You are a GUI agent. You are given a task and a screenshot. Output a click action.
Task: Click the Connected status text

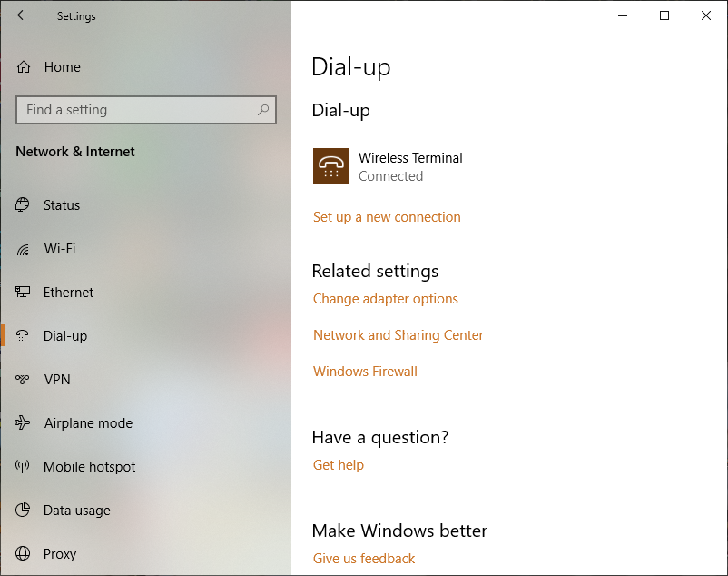(390, 176)
